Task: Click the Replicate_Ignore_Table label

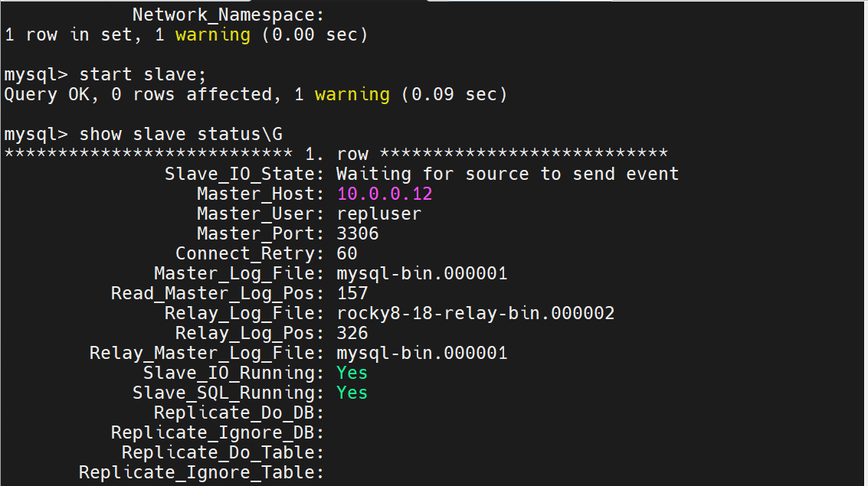Action: tap(201, 473)
